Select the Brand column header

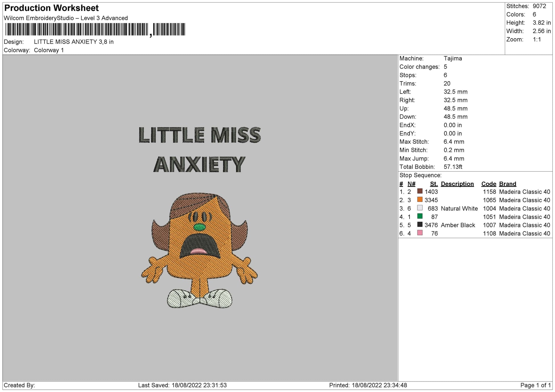[507, 184]
